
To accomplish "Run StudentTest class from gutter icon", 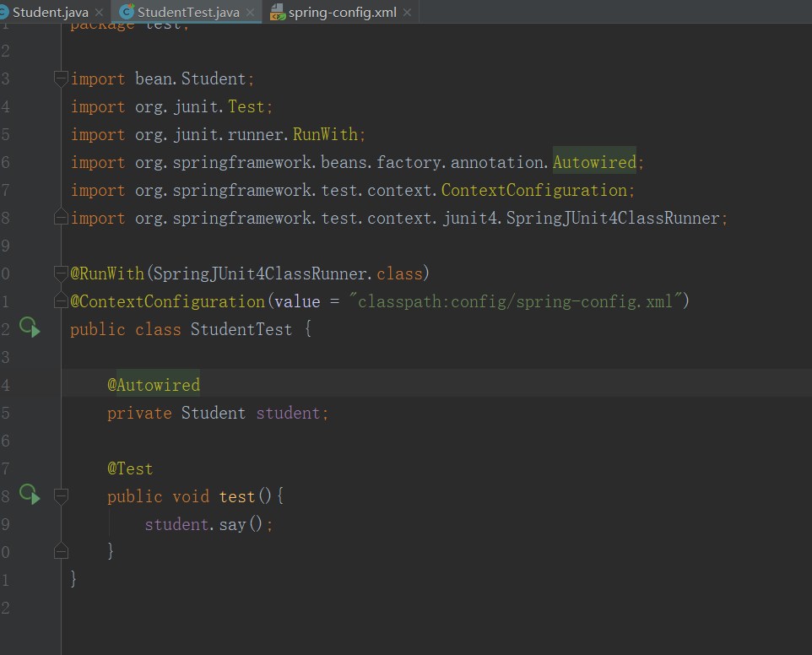I will pos(30,327).
